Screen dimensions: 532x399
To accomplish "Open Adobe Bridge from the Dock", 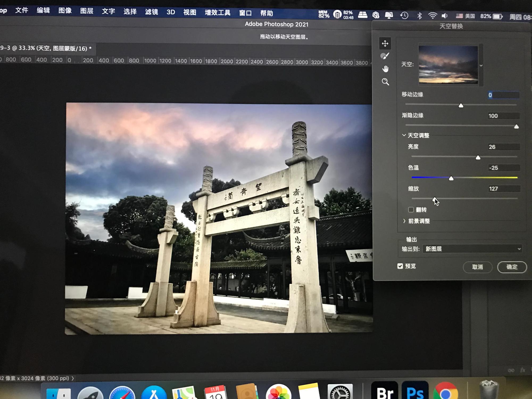I will pyautogui.click(x=385, y=390).
